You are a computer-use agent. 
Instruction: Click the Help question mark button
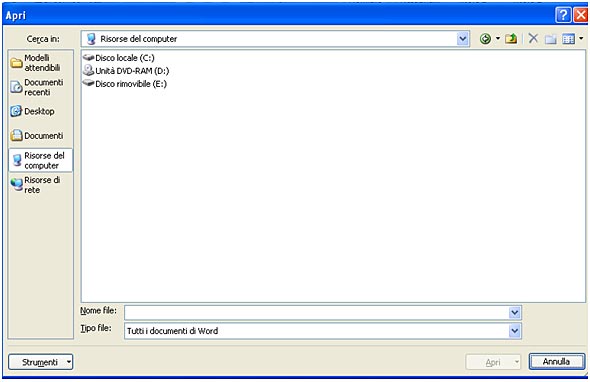click(563, 15)
